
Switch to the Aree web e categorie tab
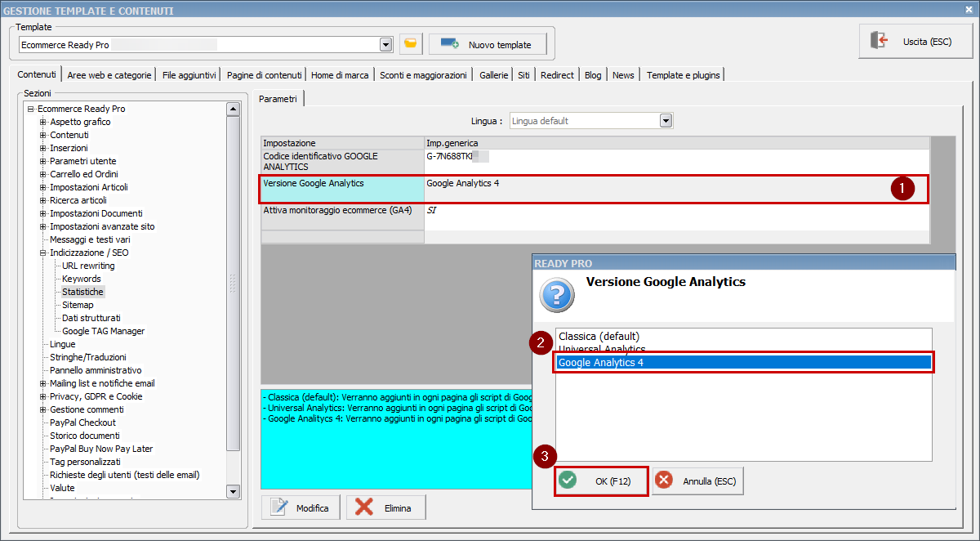point(109,75)
